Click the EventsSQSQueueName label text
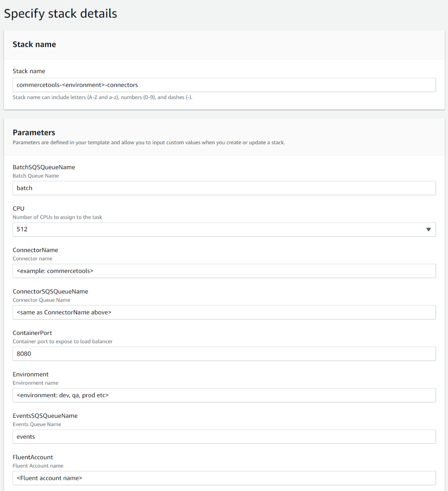This screenshot has width=448, height=491. coord(45,416)
